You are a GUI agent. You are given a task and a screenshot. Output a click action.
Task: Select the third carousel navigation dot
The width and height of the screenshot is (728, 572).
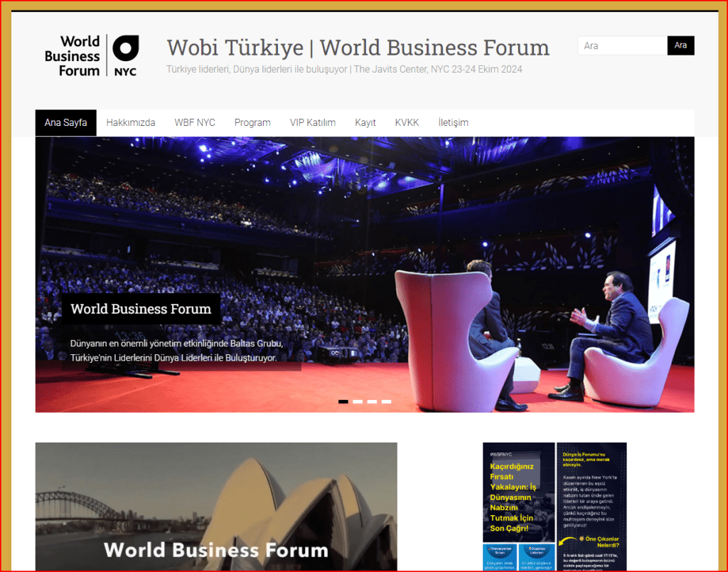pos(372,401)
